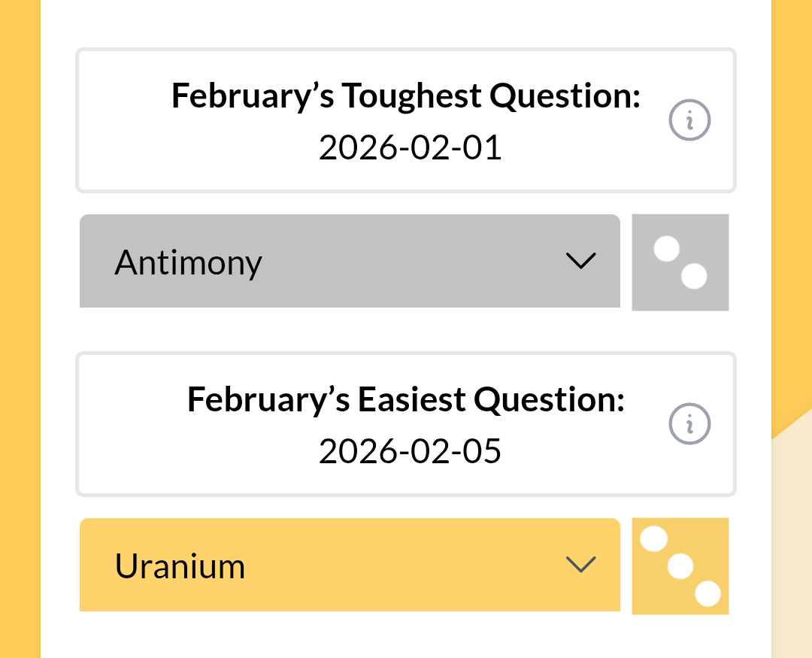
Task: Click the "Uranium" answer text
Action: point(180,566)
